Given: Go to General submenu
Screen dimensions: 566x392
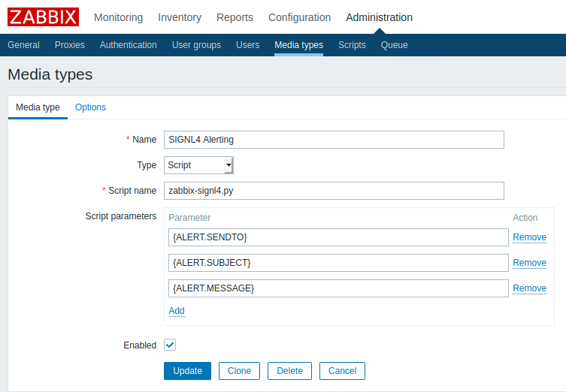Looking at the screenshot, I should [23, 45].
